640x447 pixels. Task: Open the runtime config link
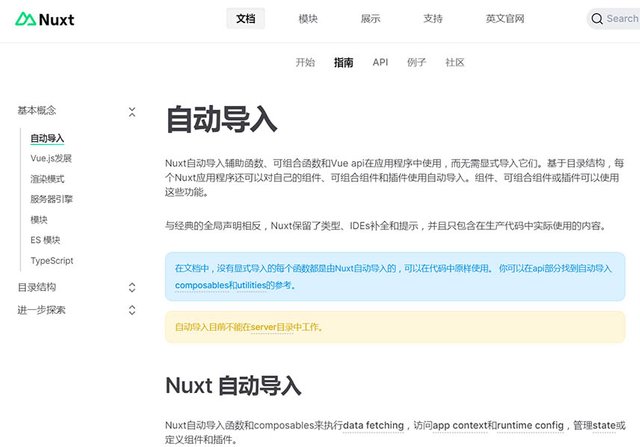coord(530,425)
